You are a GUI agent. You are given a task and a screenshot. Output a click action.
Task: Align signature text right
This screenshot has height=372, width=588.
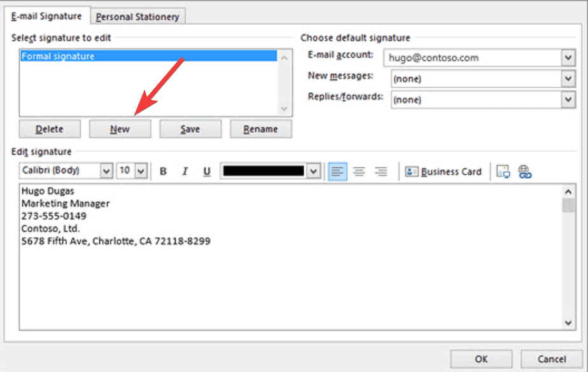click(381, 171)
